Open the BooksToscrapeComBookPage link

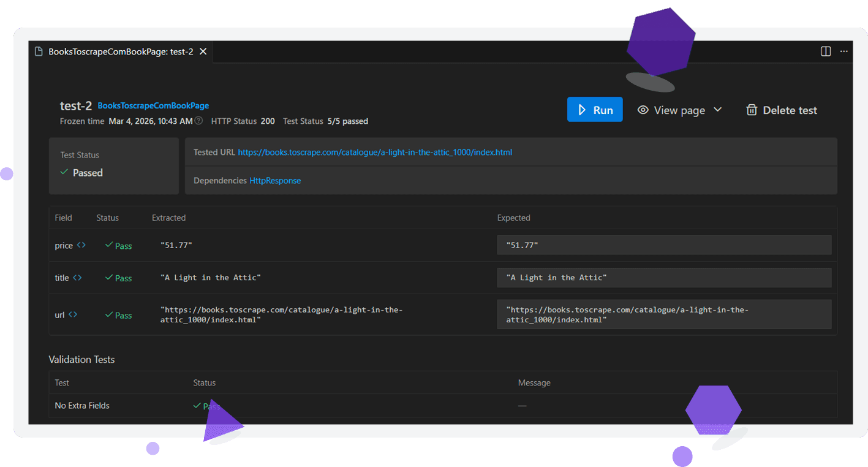pyautogui.click(x=153, y=106)
